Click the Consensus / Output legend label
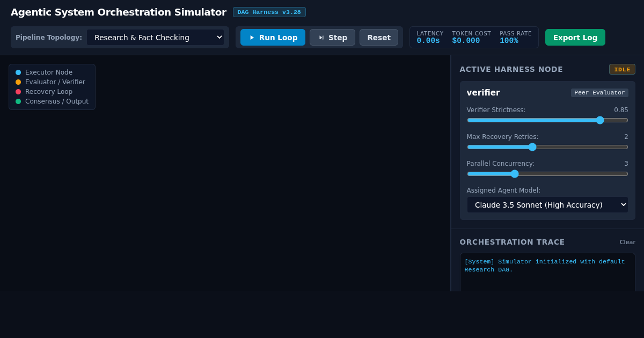 pos(57,101)
